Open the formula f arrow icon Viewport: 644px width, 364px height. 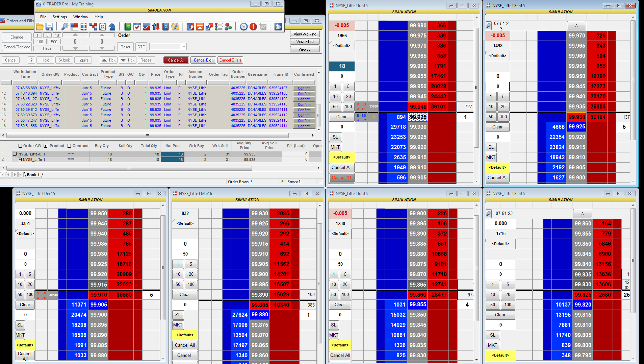(x=209, y=27)
